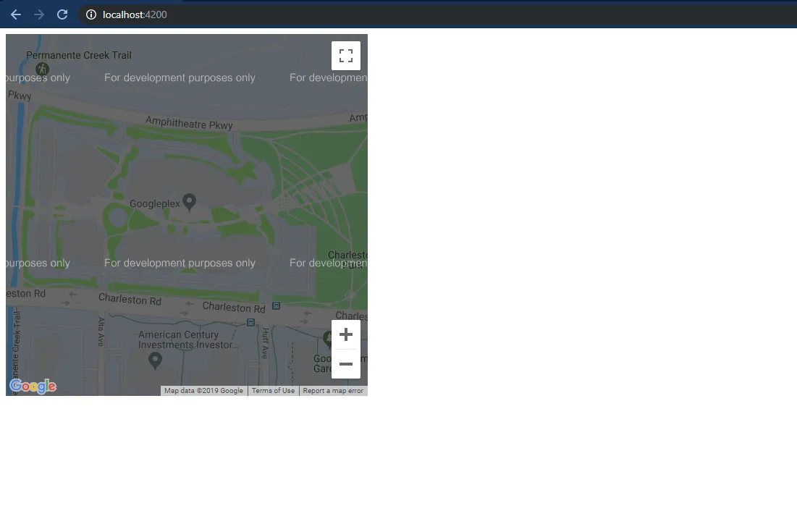The width and height of the screenshot is (797, 532).
Task: Open Report a map error link
Action: (x=333, y=391)
